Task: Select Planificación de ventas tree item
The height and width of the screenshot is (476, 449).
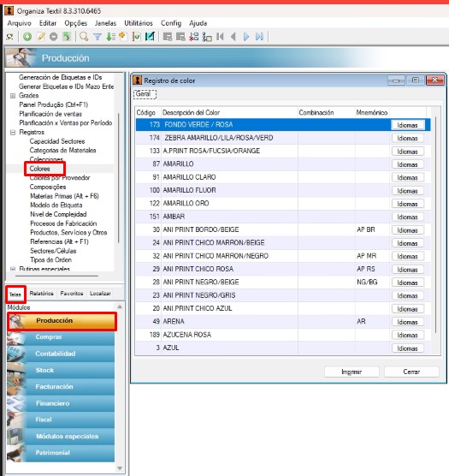Action: coord(50,114)
